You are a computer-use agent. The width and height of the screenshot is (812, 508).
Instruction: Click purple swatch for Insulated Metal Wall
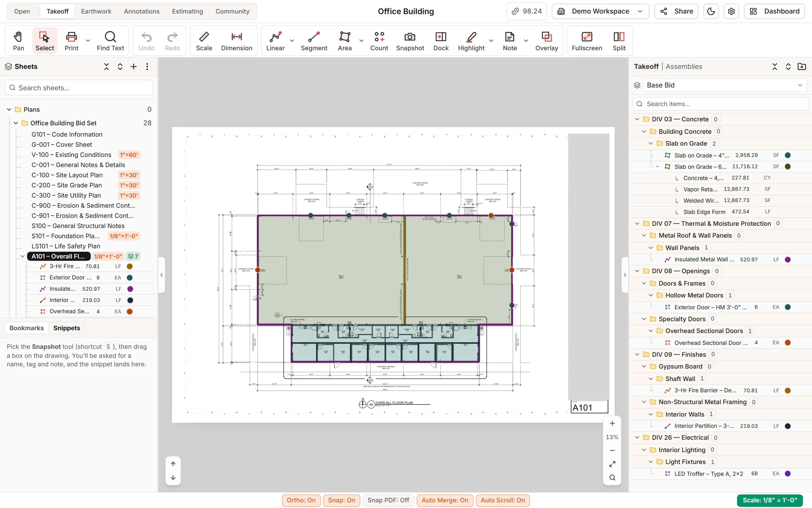[787, 260]
